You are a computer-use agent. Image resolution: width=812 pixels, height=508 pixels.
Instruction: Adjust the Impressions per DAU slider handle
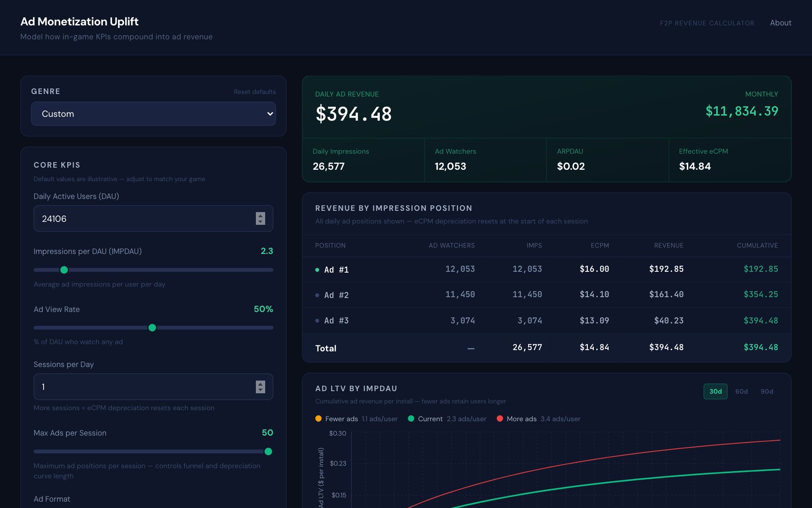click(x=64, y=270)
